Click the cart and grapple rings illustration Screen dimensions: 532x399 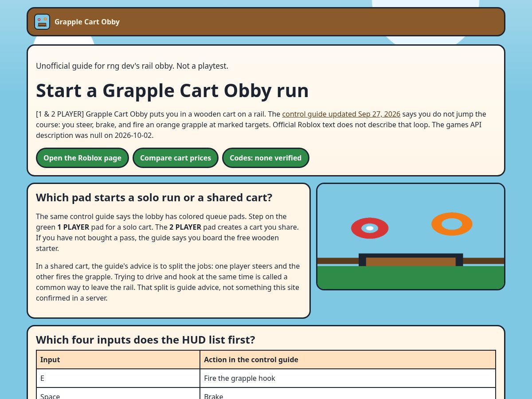(x=411, y=237)
